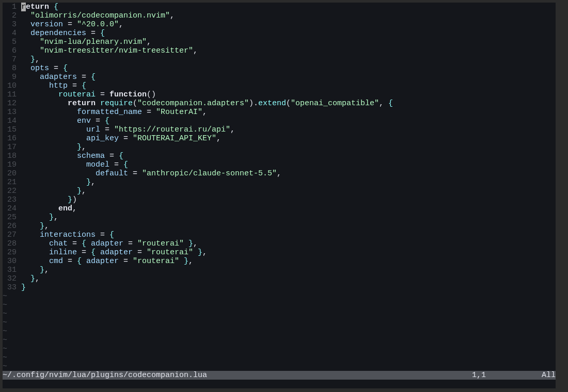Image resolution: width=568 pixels, height=392 pixels.
Task: Click the closing brace on line 33
Action: [24, 287]
